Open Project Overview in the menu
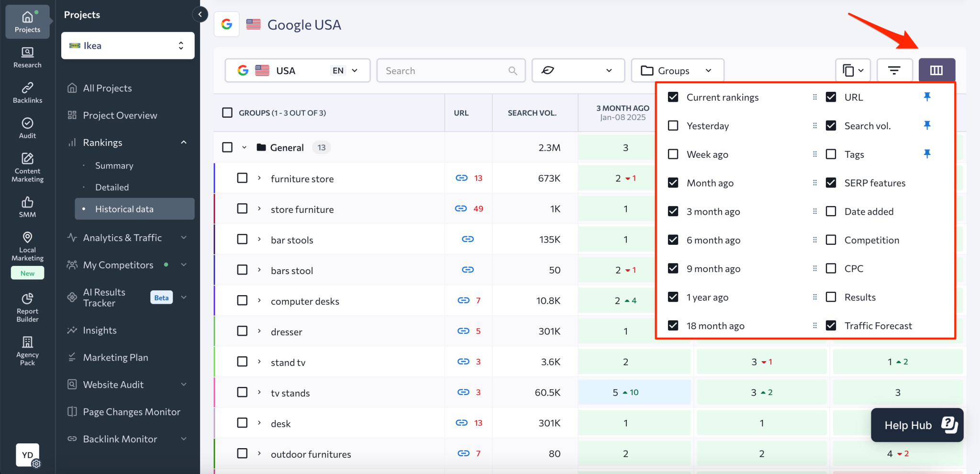Viewport: 980px width, 474px height. 120,115
